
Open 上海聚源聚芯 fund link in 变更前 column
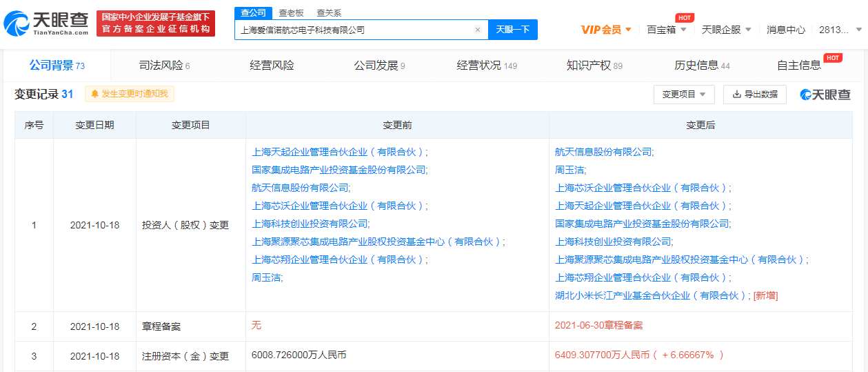tap(378, 242)
